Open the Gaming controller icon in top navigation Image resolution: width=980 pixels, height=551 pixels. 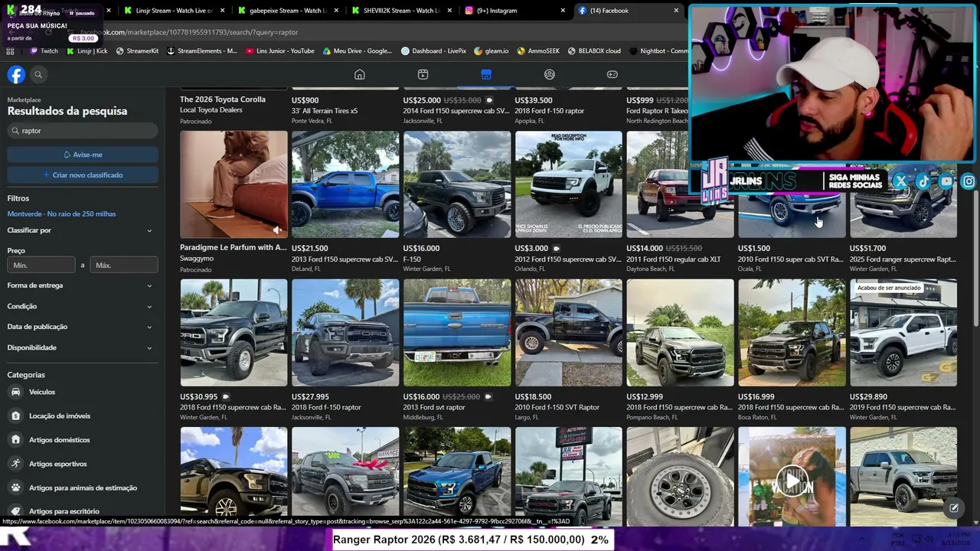click(612, 74)
